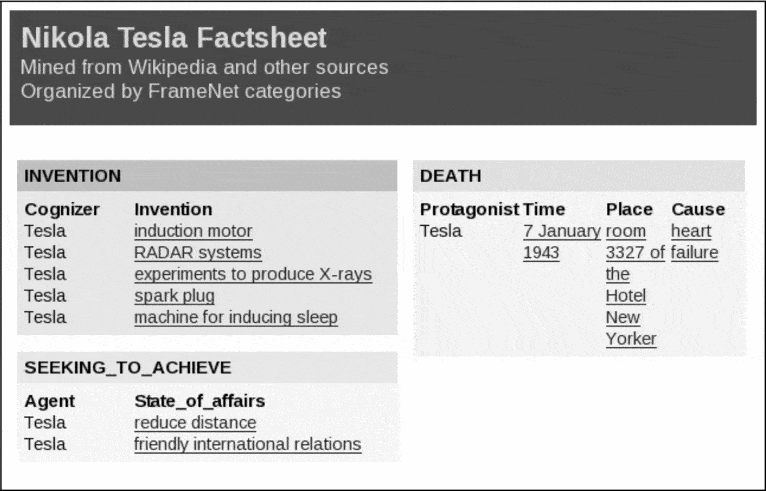
Task: Follow the experiments to produce X-rays link
Action: tap(253, 274)
